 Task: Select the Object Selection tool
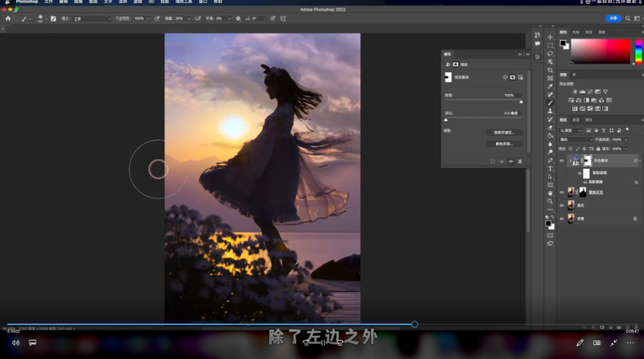tap(550, 62)
